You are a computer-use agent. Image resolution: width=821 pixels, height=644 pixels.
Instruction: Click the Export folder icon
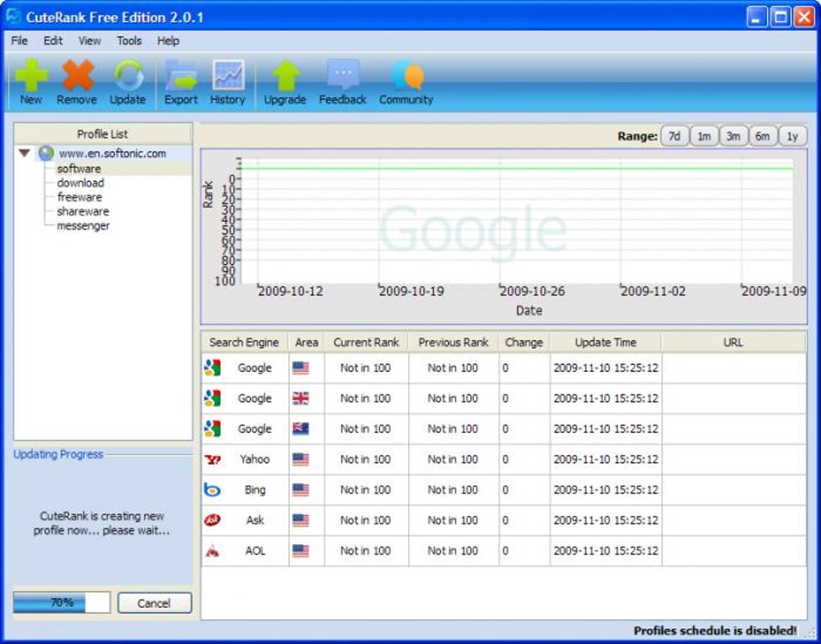[x=181, y=76]
